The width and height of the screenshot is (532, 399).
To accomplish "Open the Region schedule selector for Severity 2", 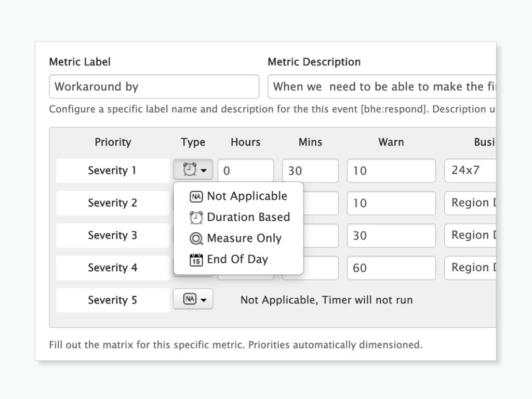I will point(470,203).
